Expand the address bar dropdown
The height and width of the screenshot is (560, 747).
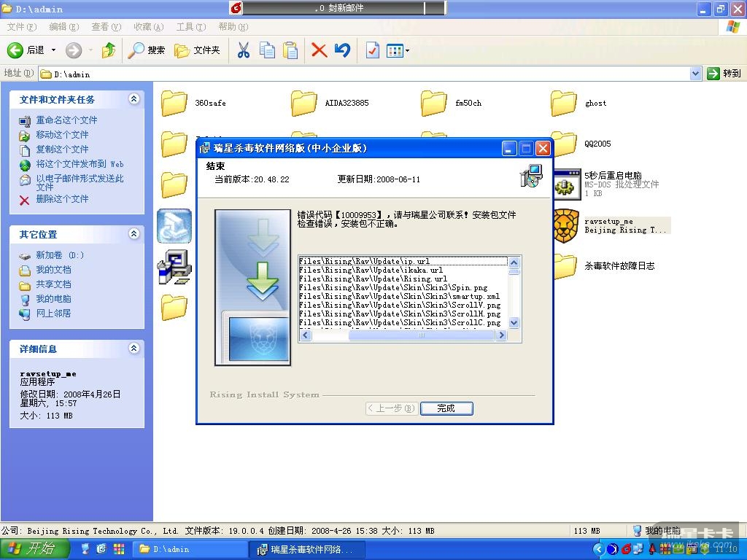pyautogui.click(x=695, y=74)
